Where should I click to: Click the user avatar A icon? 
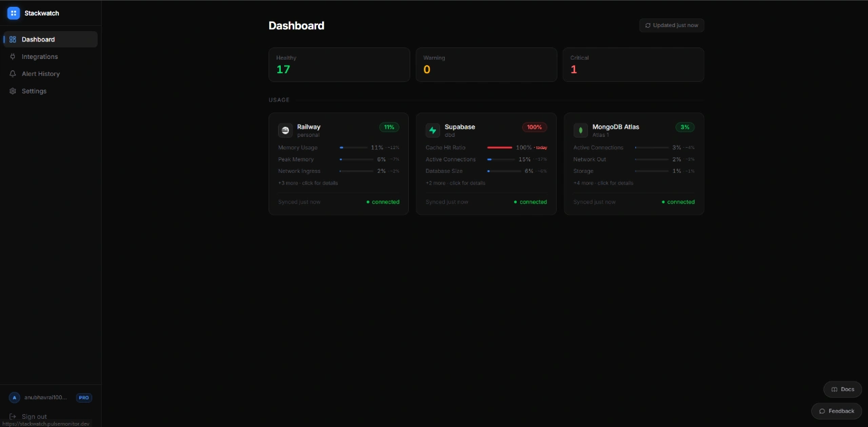[x=14, y=398]
